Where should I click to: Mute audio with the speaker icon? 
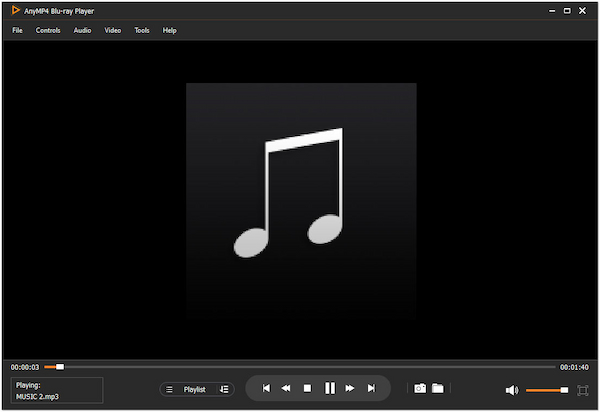tap(512, 390)
